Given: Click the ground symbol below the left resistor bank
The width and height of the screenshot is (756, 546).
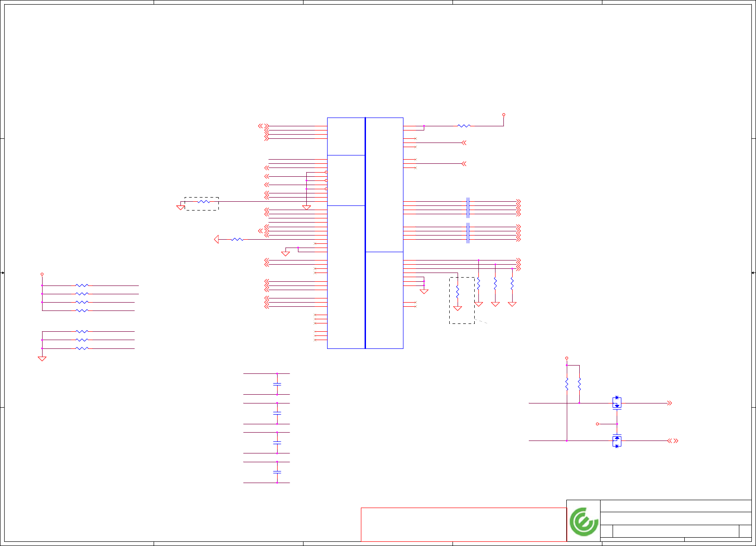Looking at the screenshot, I should [x=42, y=359].
